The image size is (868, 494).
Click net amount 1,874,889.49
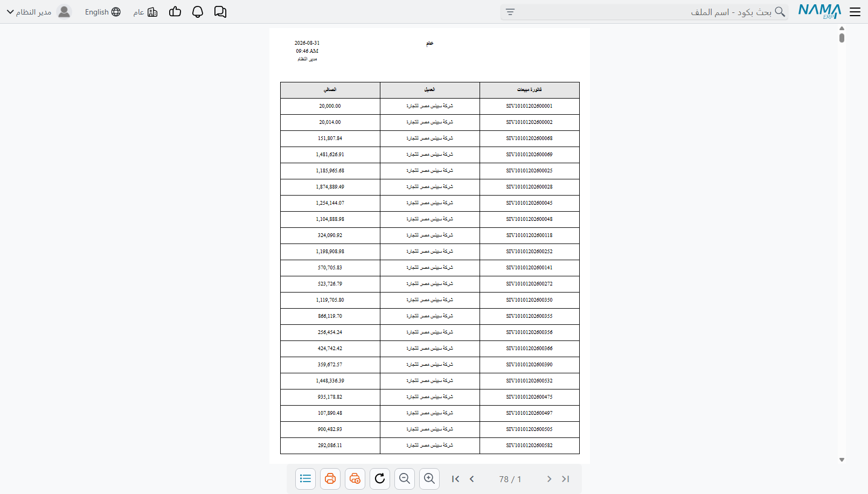click(330, 187)
